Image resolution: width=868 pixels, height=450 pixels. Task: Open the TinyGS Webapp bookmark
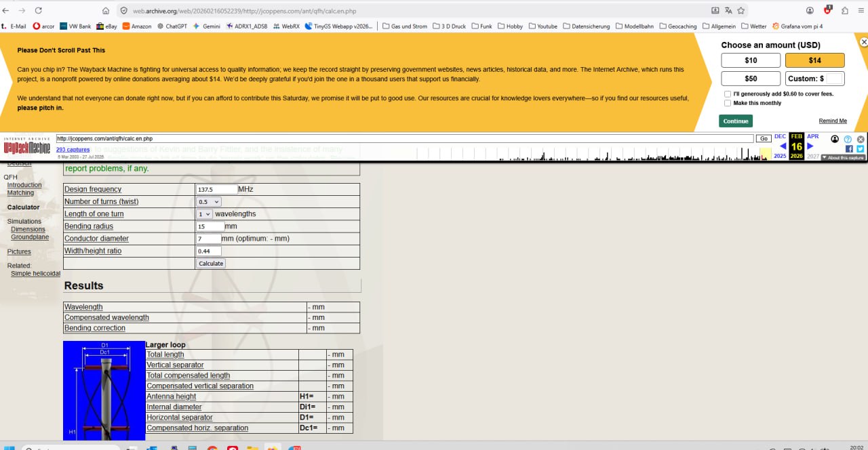[339, 26]
